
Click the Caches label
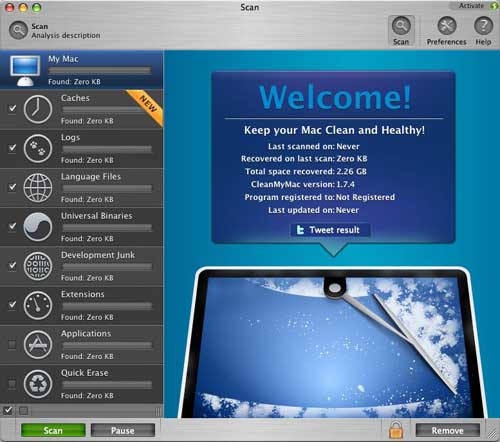click(75, 98)
